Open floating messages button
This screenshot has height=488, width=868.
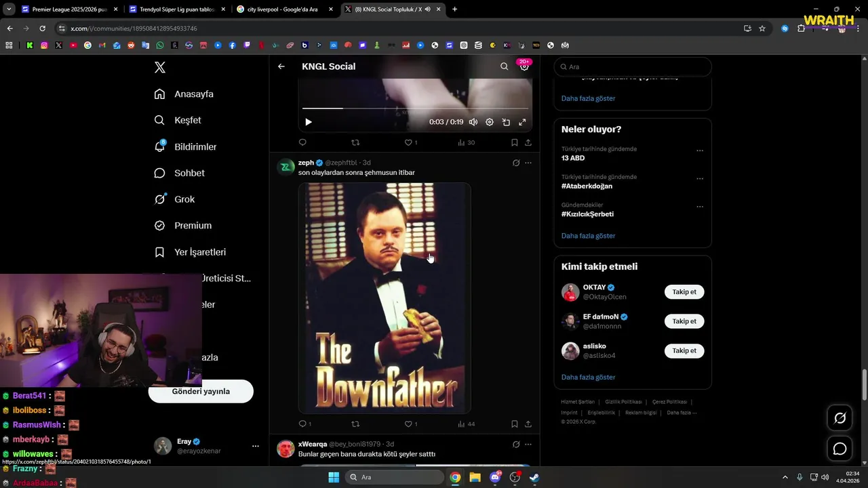tap(840, 449)
